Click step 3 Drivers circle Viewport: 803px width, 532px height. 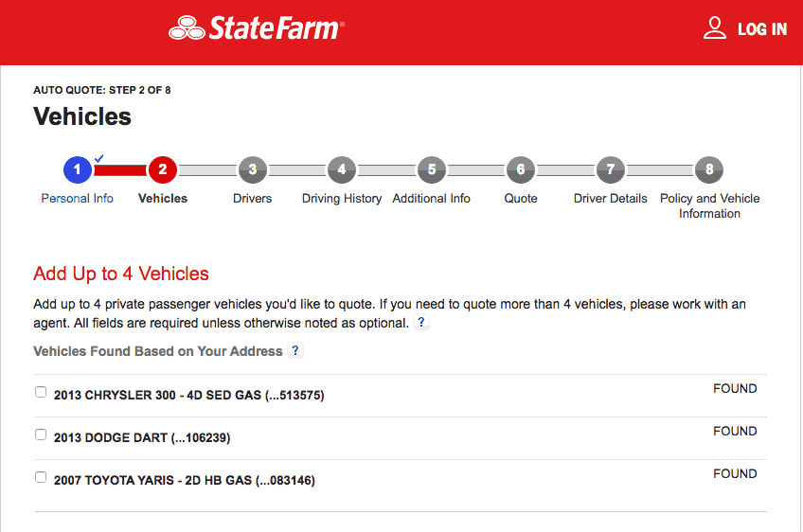pyautogui.click(x=252, y=170)
